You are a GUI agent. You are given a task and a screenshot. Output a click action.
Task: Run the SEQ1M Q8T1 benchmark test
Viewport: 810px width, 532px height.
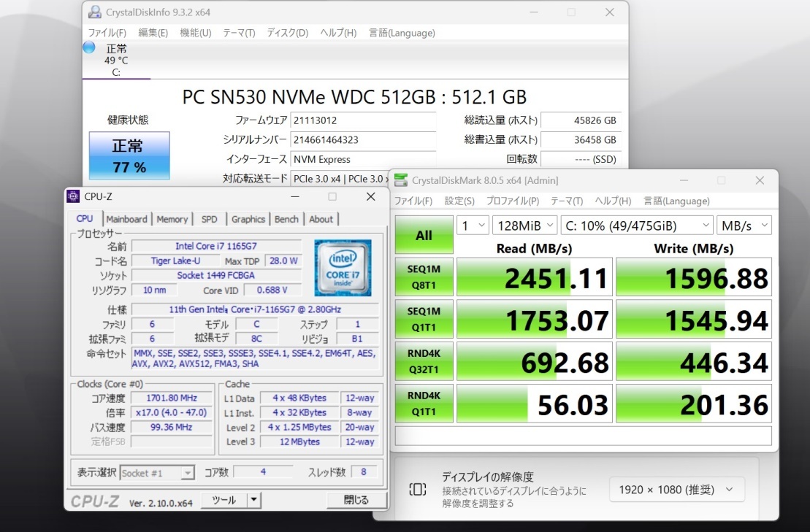(424, 277)
